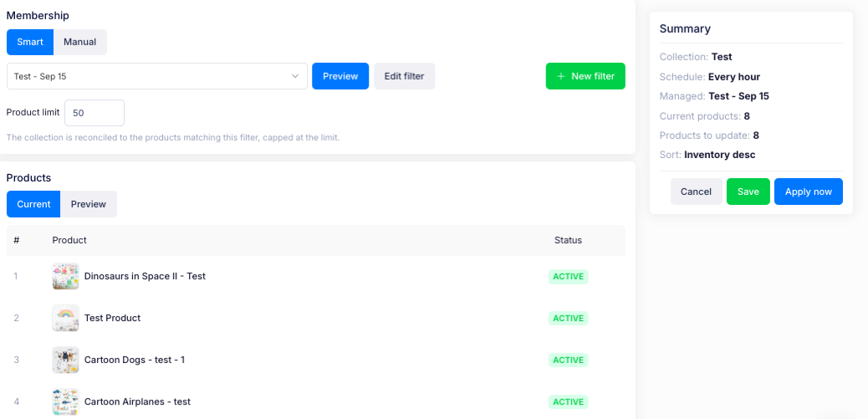868x419 pixels.
Task: Open Cartoon Airplanes - test thumbnail
Action: (x=65, y=401)
